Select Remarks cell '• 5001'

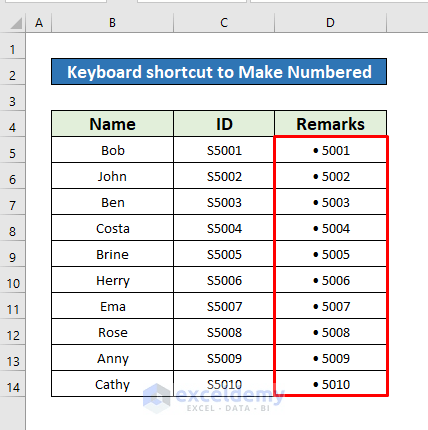[x=330, y=150]
